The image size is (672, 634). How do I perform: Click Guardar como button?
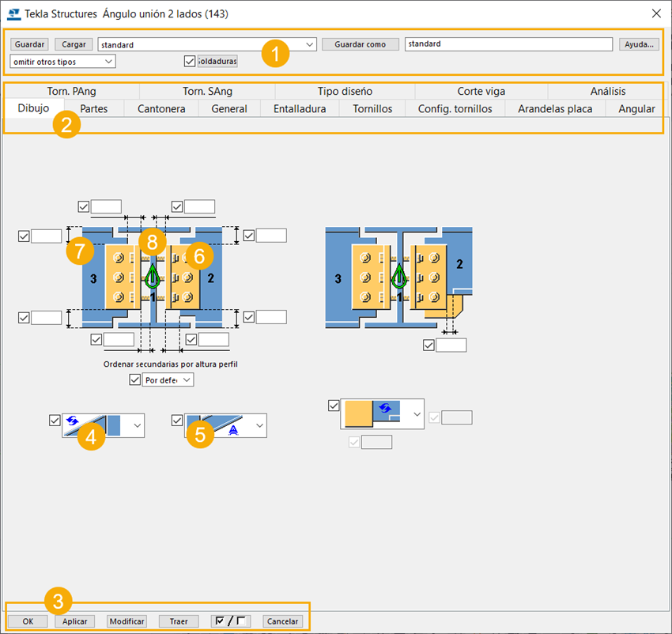coord(360,44)
